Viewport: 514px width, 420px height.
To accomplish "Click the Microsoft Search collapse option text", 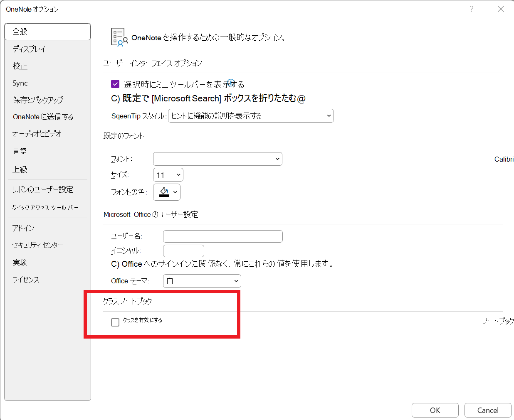I will [208, 98].
